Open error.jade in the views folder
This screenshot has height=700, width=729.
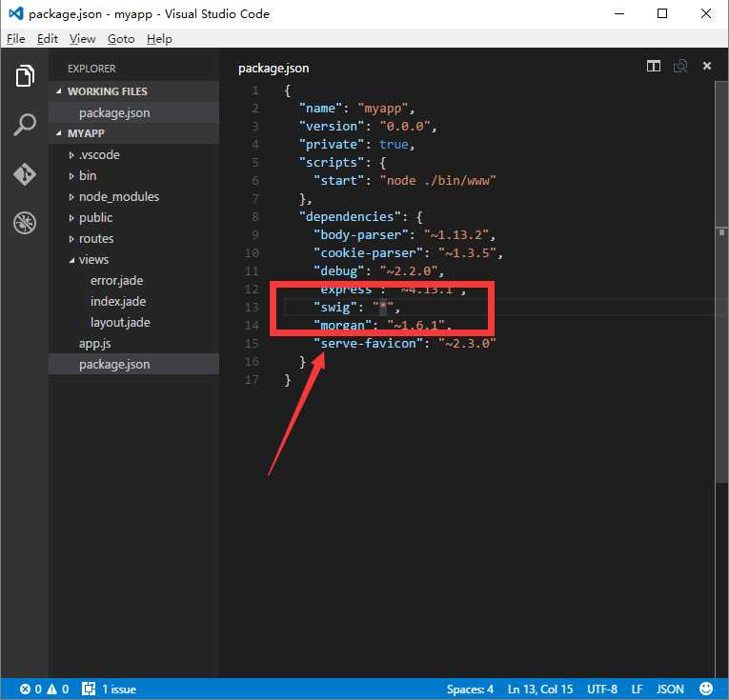coord(134,281)
